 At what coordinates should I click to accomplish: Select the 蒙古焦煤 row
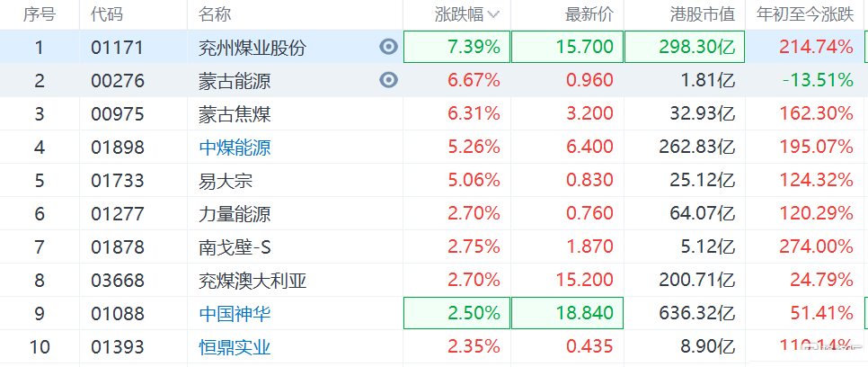pyautogui.click(x=235, y=113)
